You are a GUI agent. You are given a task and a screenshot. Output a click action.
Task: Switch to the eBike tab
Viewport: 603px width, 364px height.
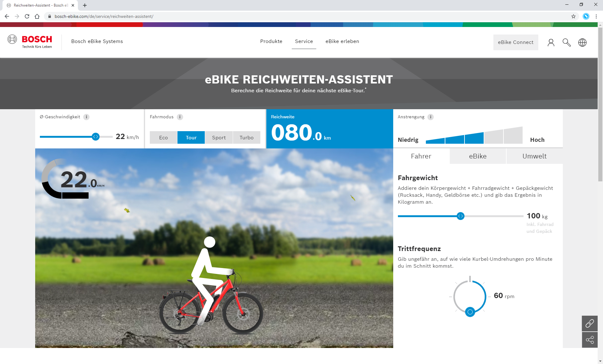(478, 156)
